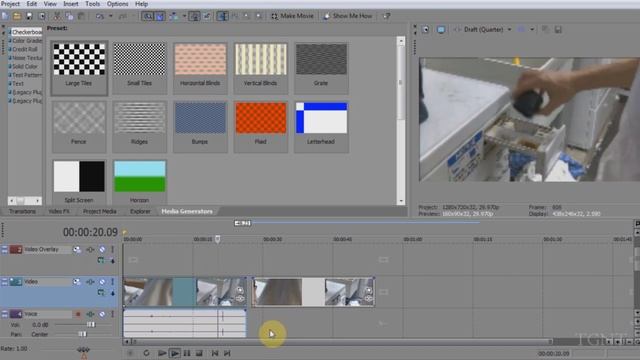Open Track FX on Video Overlay track
This screenshot has width=640, height=360.
coord(90,249)
